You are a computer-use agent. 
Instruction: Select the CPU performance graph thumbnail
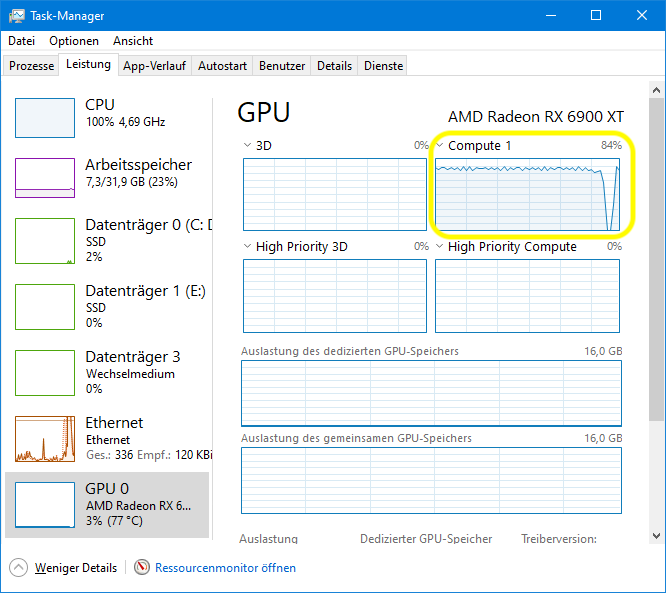(45, 118)
